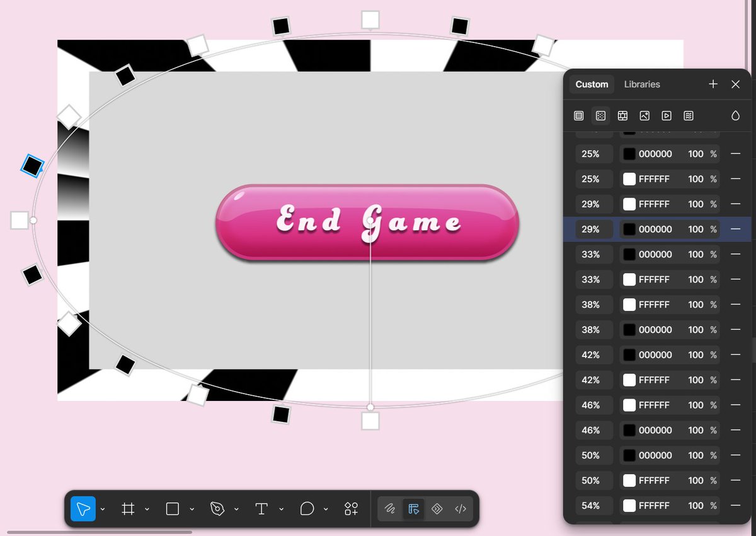Expand the Shape tools dropdown chevron
This screenshot has height=536, width=756.
tap(192, 510)
